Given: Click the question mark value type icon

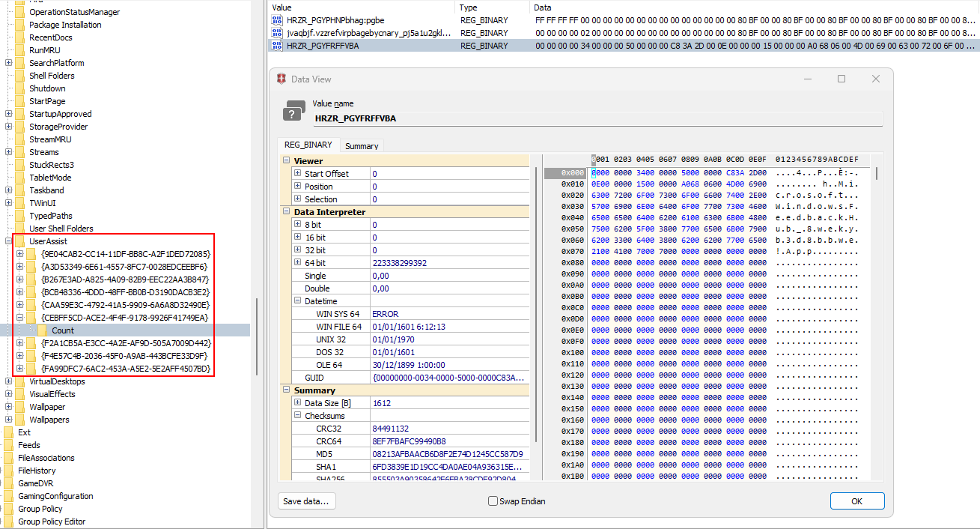Looking at the screenshot, I should click(x=293, y=112).
